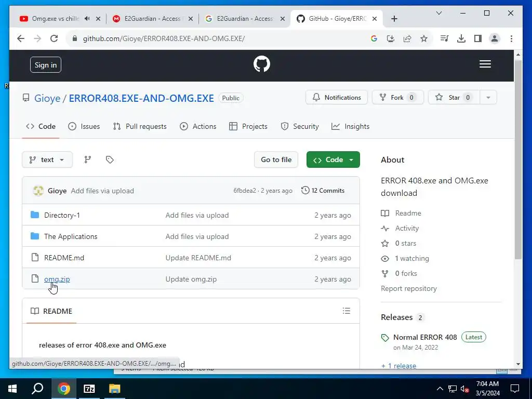Viewport: 532px width, 399px height.
Task: Share this page via the share icon
Action: 407,38
